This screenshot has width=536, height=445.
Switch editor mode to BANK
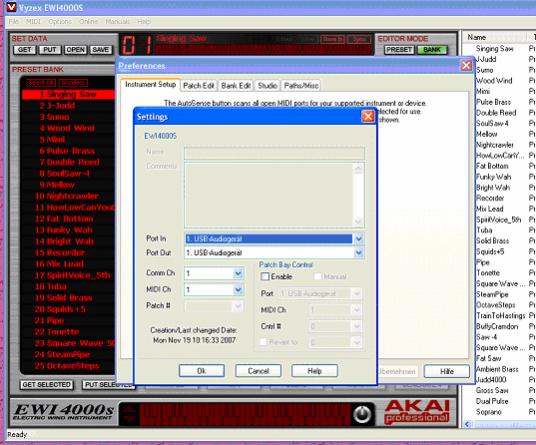(x=432, y=50)
